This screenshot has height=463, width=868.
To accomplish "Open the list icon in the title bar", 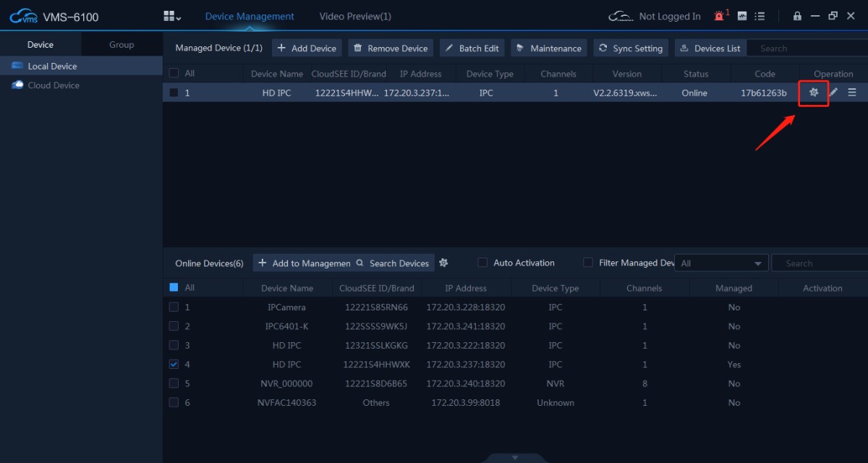I will click(x=759, y=16).
